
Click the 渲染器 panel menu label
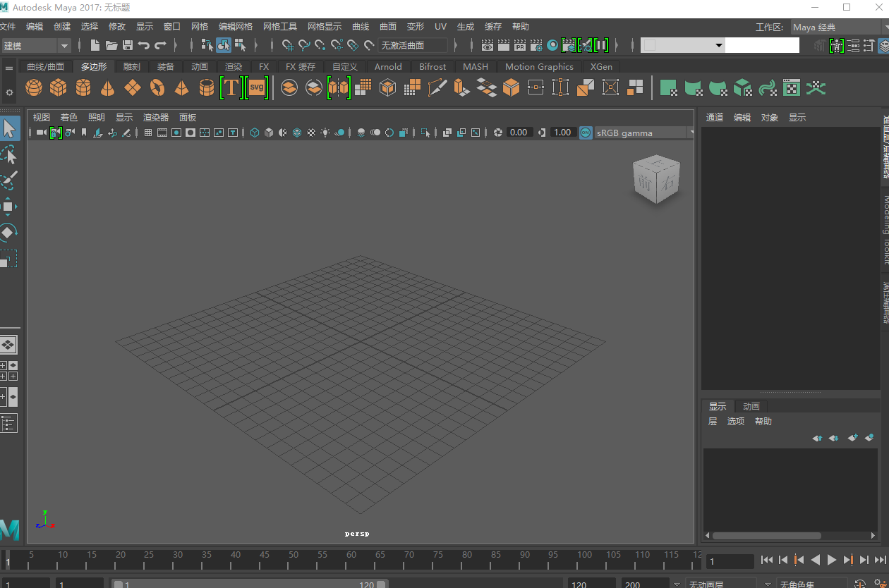155,117
